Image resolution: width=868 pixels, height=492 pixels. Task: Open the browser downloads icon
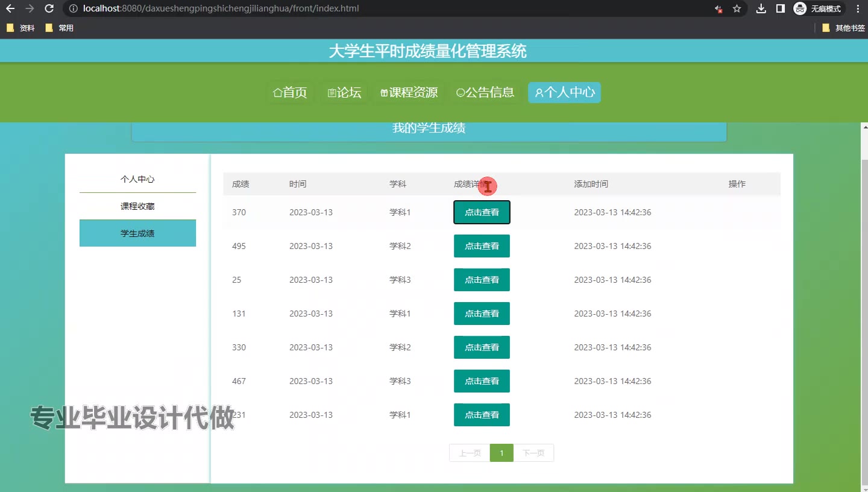point(761,8)
